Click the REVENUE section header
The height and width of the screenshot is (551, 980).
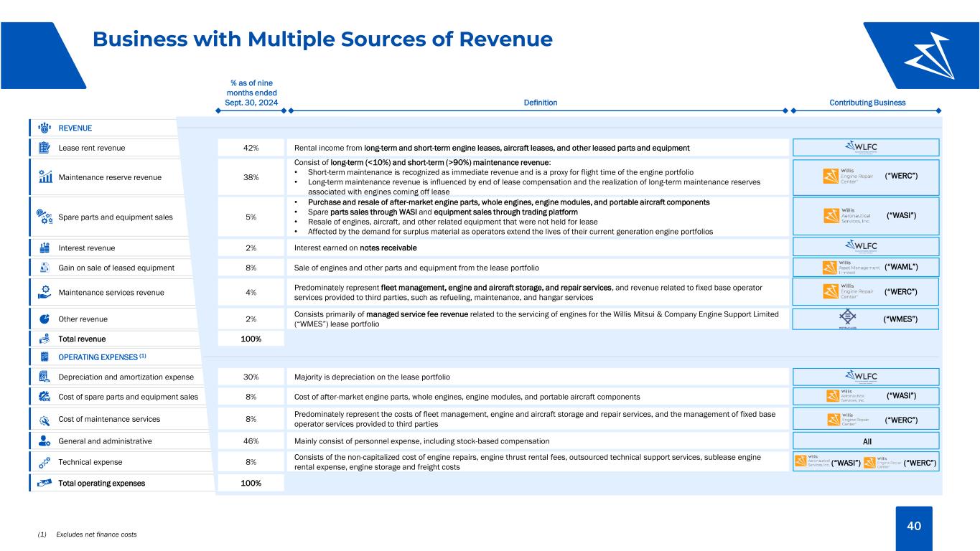pyautogui.click(x=75, y=128)
